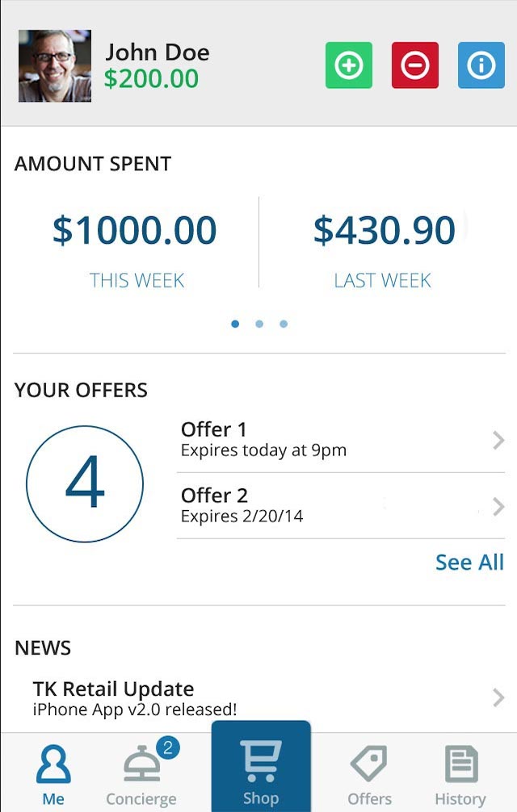517x812 pixels.
Task: Tap the Concierge bell icon
Action: 141,765
